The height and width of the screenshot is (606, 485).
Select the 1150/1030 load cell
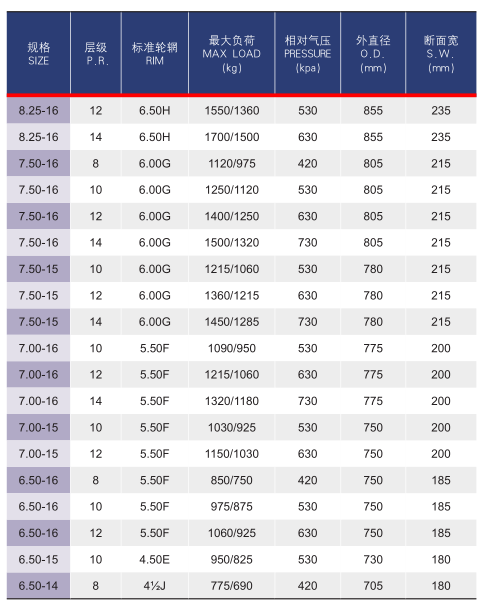point(231,454)
